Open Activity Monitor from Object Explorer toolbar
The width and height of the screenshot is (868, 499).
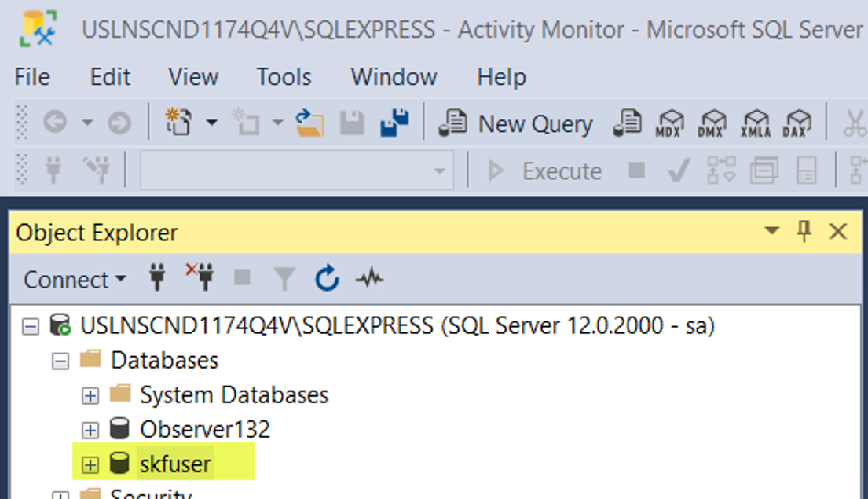[369, 277]
